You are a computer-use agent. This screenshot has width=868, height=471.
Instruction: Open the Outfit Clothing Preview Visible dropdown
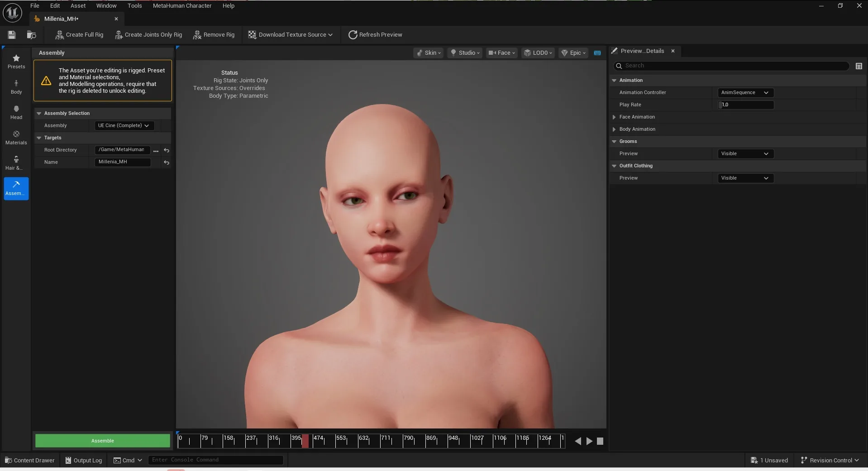tap(745, 178)
